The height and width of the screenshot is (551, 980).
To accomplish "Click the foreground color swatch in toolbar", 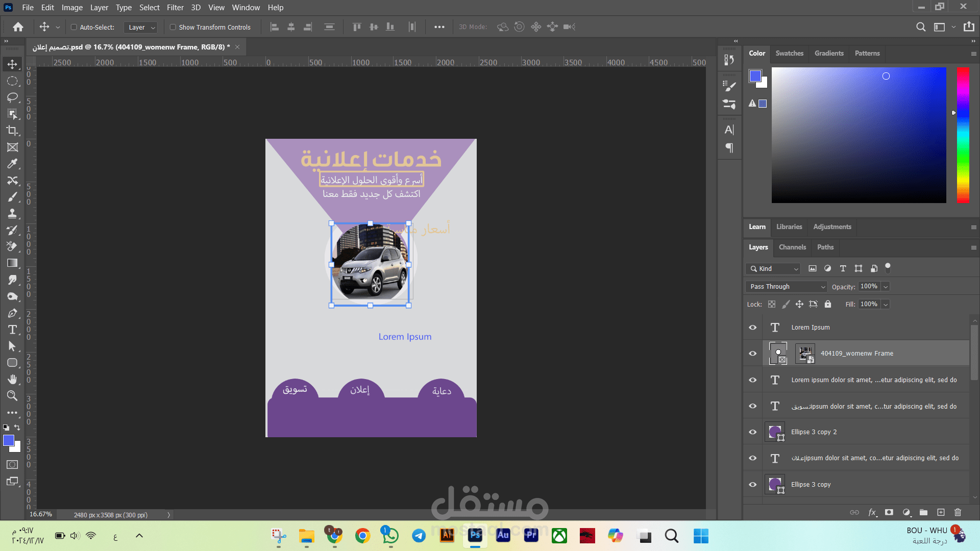I will (9, 441).
